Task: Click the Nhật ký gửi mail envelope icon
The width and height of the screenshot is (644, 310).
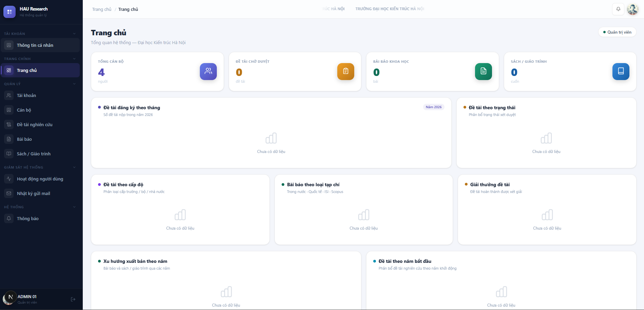Action: (x=9, y=193)
